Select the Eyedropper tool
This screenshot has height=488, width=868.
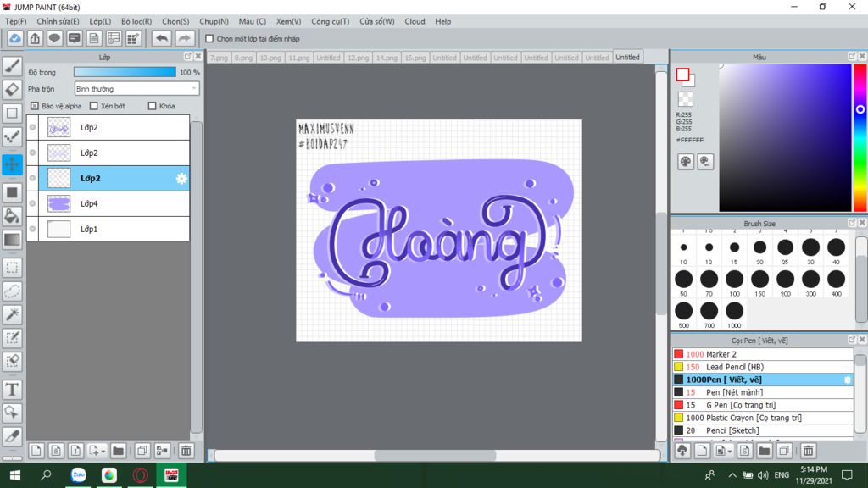pos(12,436)
